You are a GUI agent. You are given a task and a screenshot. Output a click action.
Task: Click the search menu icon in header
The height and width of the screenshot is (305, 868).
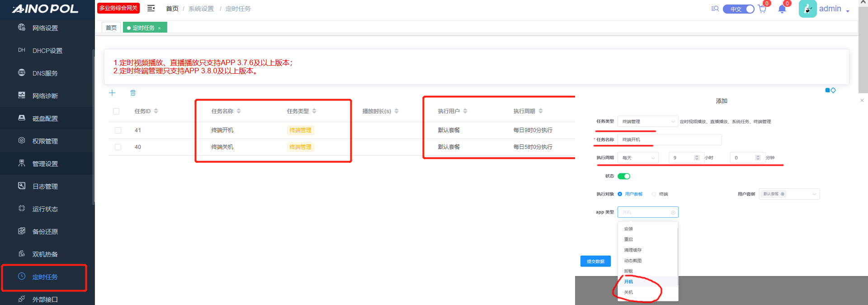coord(715,9)
